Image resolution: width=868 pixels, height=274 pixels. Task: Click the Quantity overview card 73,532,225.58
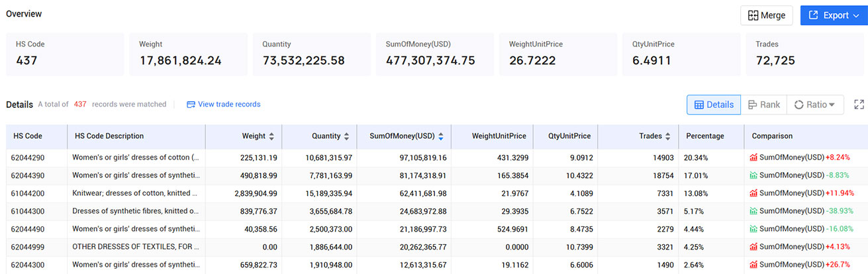(311, 54)
